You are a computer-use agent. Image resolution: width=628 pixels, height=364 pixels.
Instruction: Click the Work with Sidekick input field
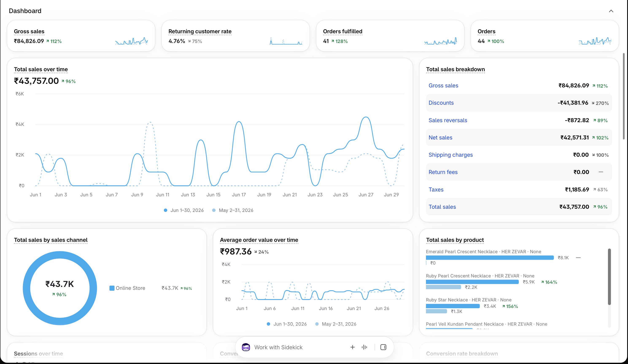pos(299,347)
